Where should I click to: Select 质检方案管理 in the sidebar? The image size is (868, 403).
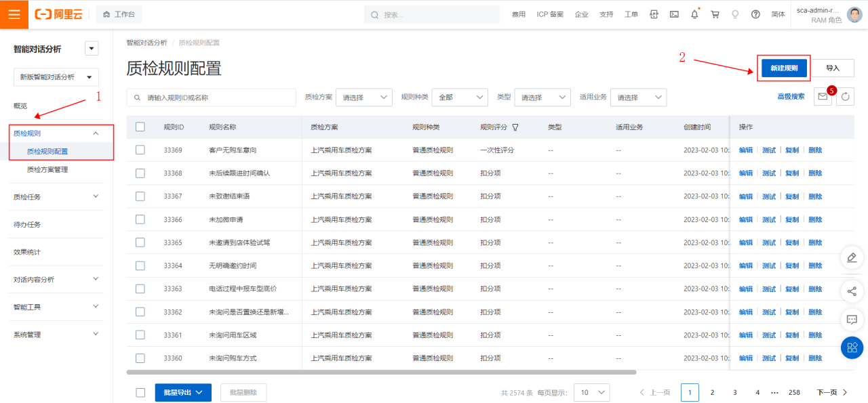47,169
